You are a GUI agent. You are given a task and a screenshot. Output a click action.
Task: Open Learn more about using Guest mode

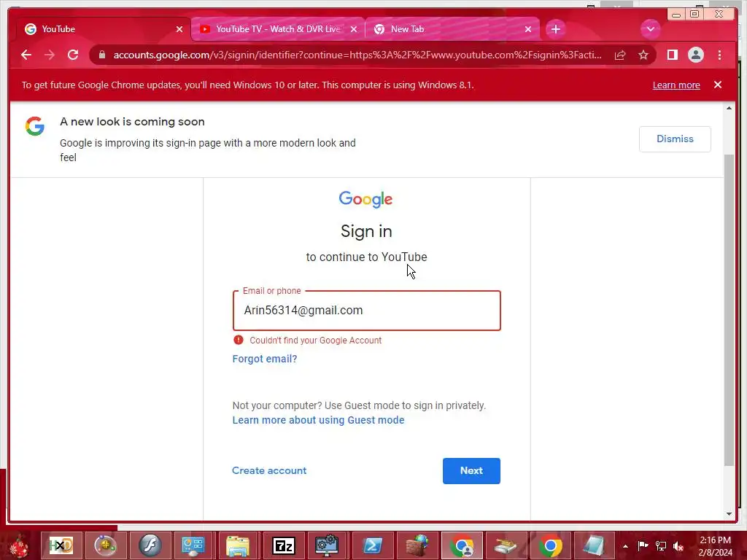point(318,420)
